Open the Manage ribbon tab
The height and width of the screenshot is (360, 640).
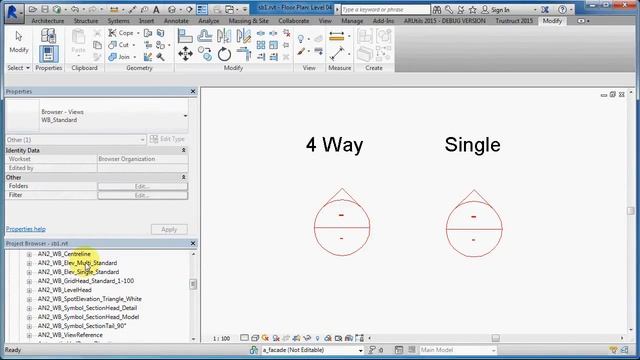[x=352, y=21]
